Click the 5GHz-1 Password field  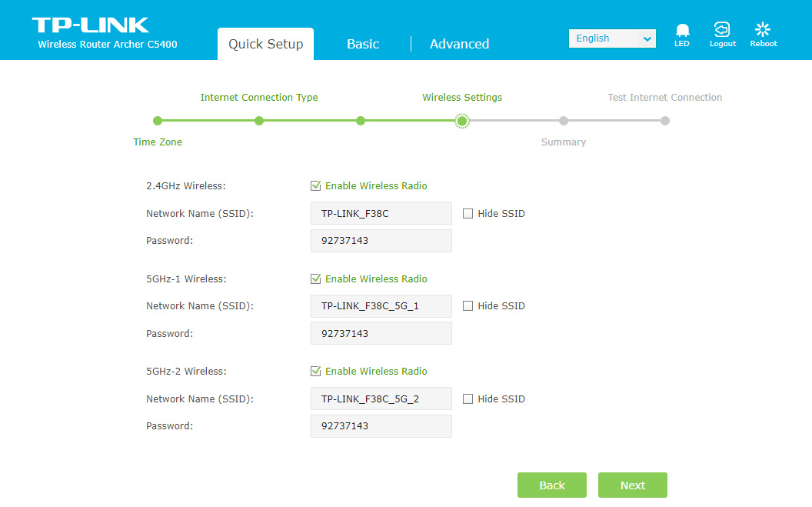(x=381, y=333)
